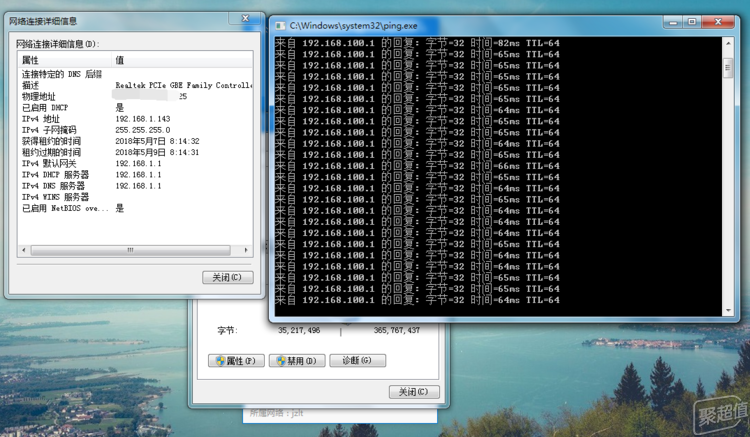
Task: Select the 已启用 NetBIOS row
Action: 135,208
